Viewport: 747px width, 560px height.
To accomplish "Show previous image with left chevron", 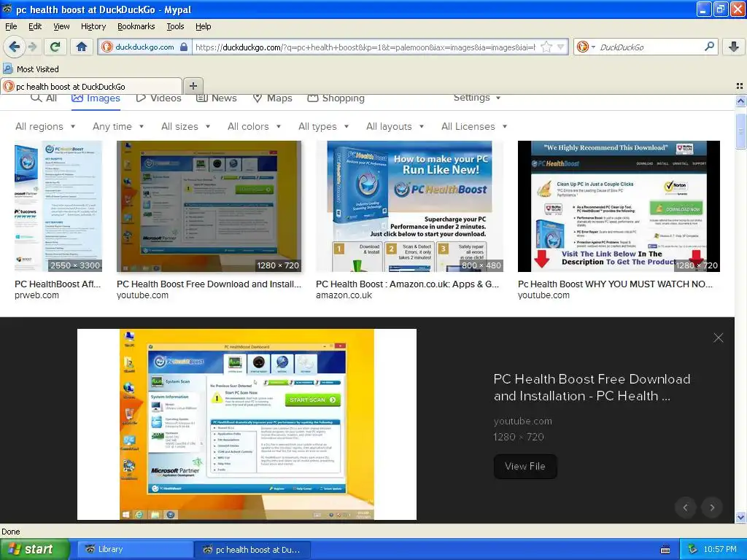I will coord(686,507).
